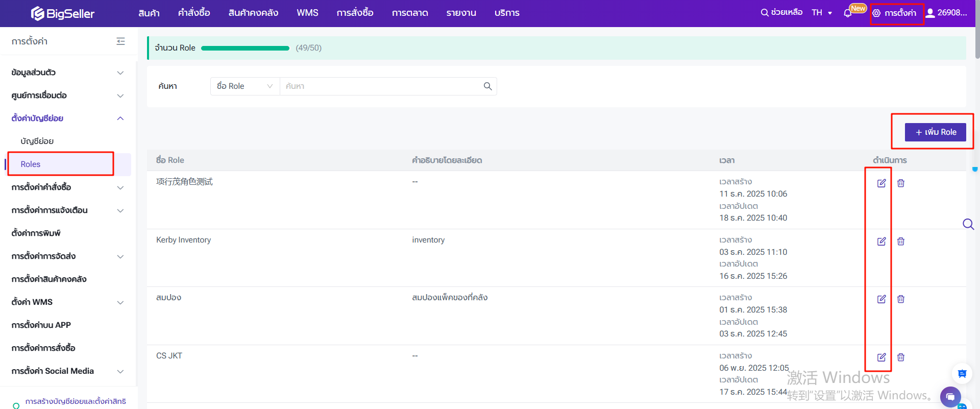Click the BigSeller logo
Screen dimensions: 980x409
click(63, 13)
